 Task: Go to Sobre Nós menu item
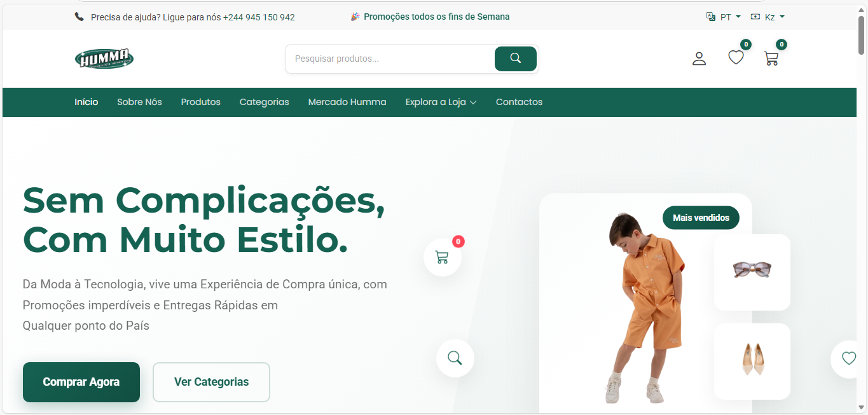click(x=139, y=102)
